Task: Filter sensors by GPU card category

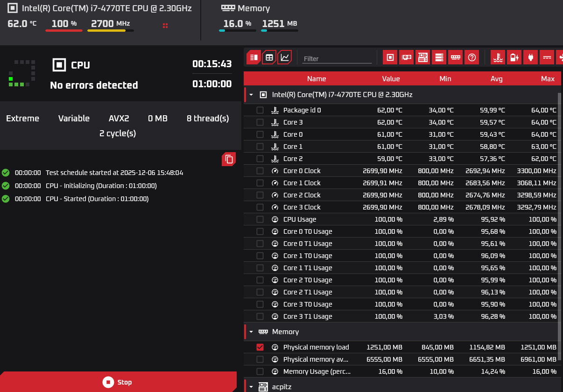Action: tap(406, 57)
